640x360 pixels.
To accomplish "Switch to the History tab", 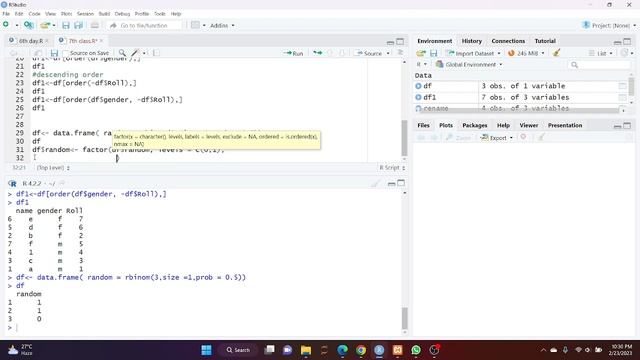I will pyautogui.click(x=471, y=41).
